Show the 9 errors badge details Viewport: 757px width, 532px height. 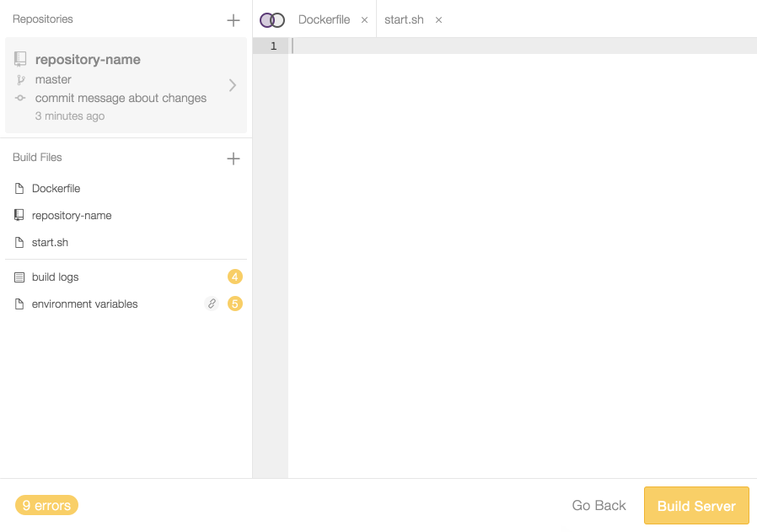[46, 506]
